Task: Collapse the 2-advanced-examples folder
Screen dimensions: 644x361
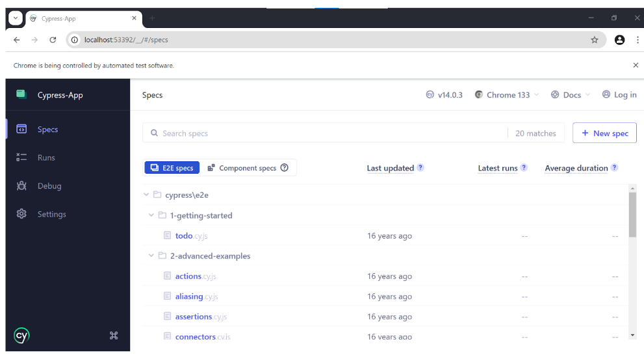Action: tap(151, 256)
